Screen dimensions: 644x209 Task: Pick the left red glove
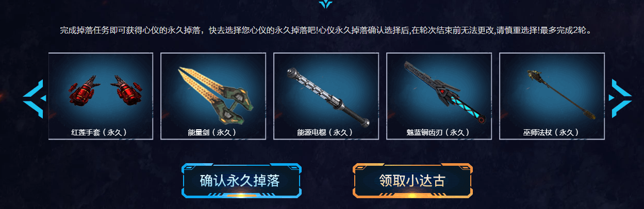tap(81, 91)
